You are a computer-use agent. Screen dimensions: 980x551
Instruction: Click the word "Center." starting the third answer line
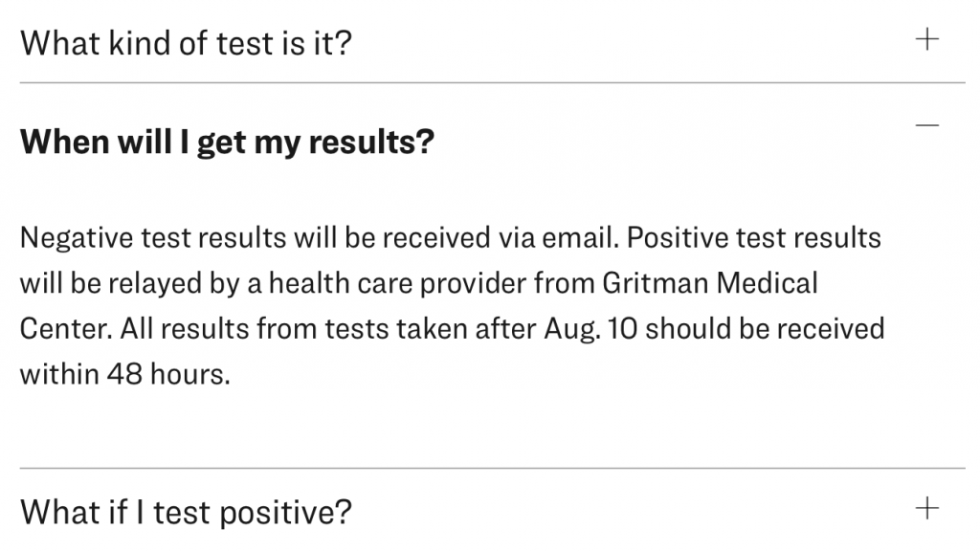point(66,329)
